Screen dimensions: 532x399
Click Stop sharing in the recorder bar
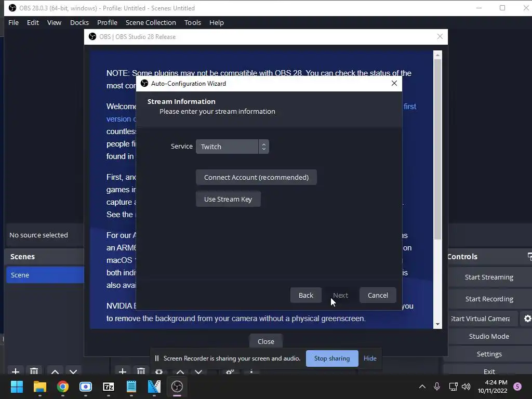coord(332,358)
